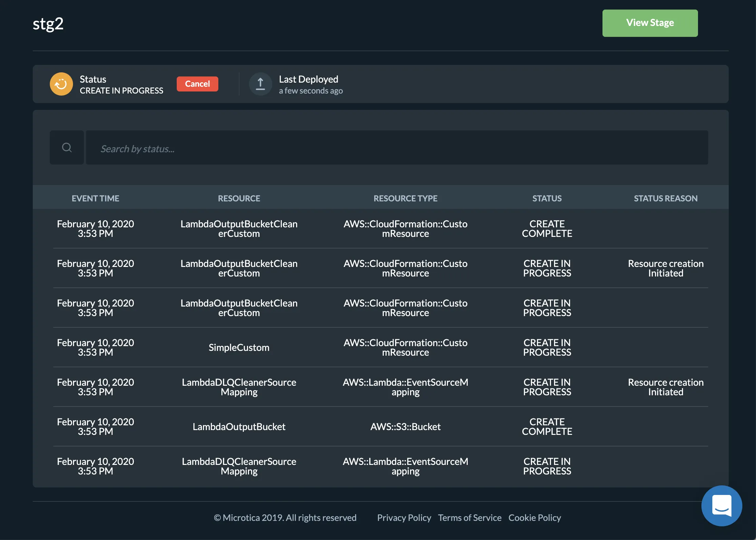This screenshot has width=756, height=540.
Task: Click the EVENT TIME column header
Action: click(x=96, y=198)
